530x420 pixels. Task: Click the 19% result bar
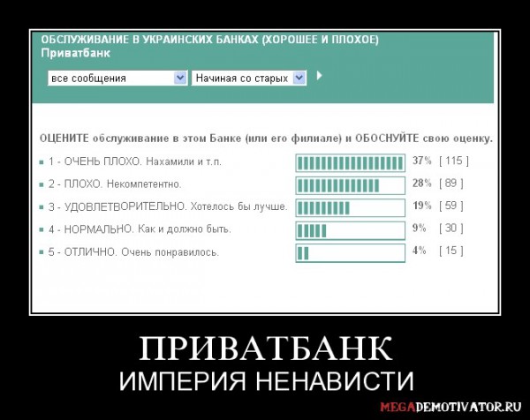350,208
